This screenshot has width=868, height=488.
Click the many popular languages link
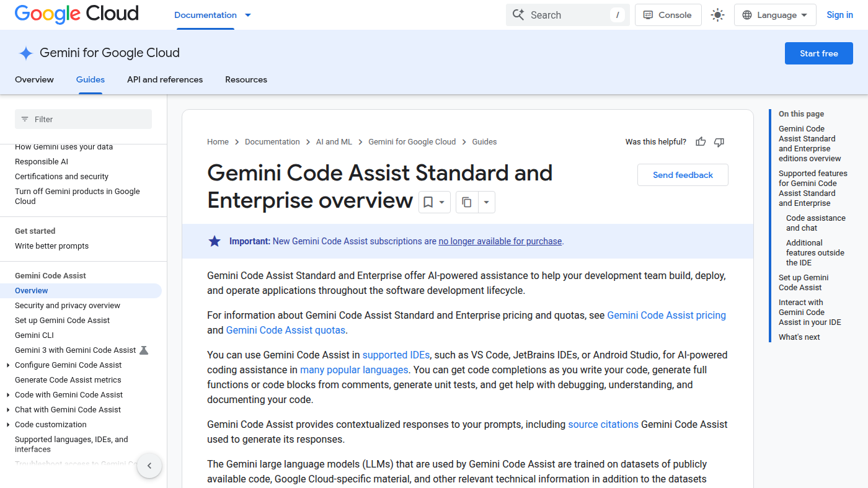point(354,370)
